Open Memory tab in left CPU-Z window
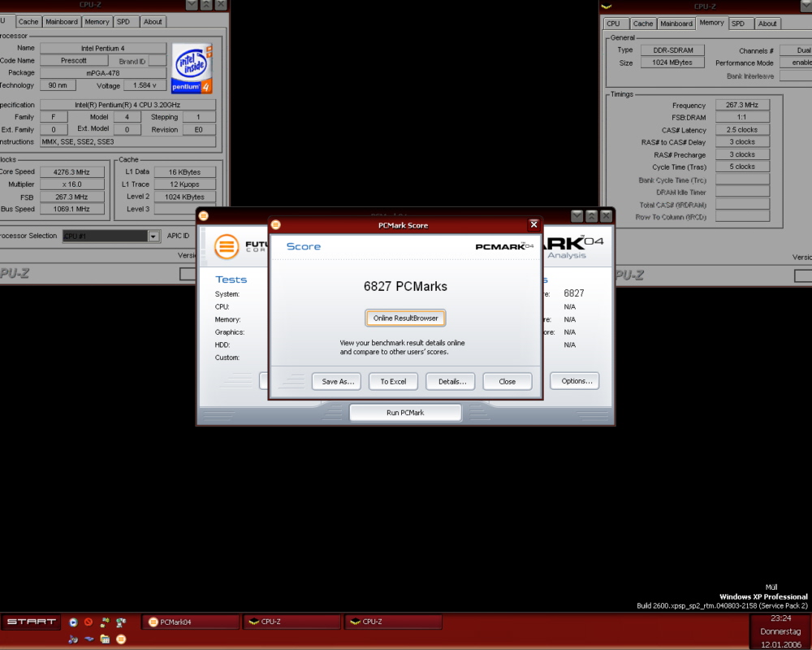Image resolution: width=812 pixels, height=650 pixels. point(97,22)
